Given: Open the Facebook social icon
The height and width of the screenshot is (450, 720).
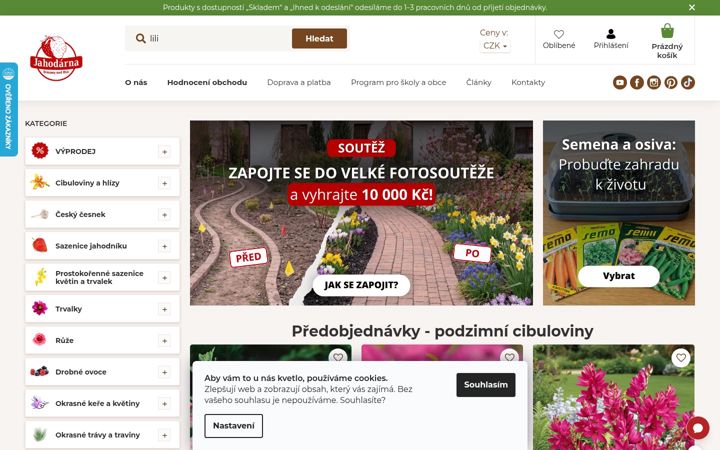Looking at the screenshot, I should 636,83.
